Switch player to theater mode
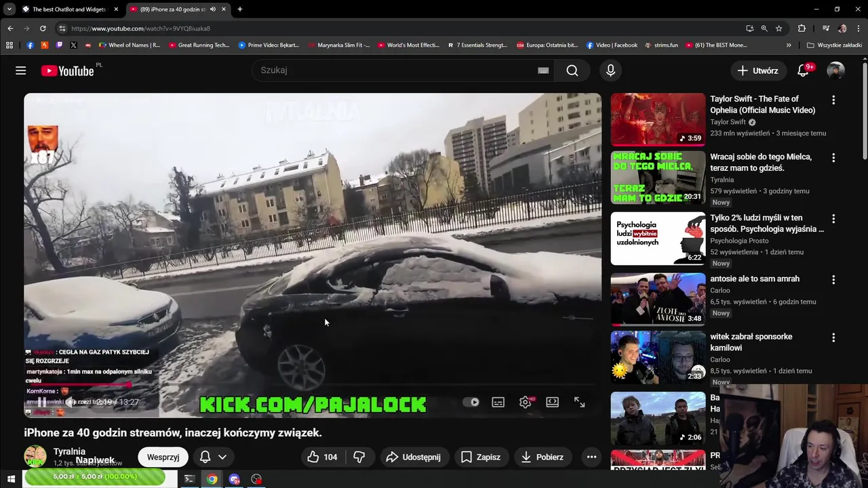Image resolution: width=868 pixels, height=488 pixels. [553, 402]
